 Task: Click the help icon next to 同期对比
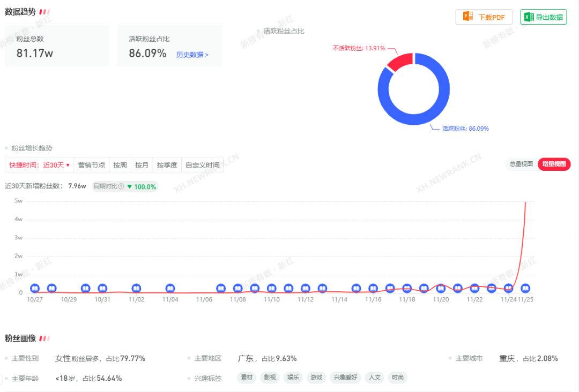pyautogui.click(x=121, y=187)
